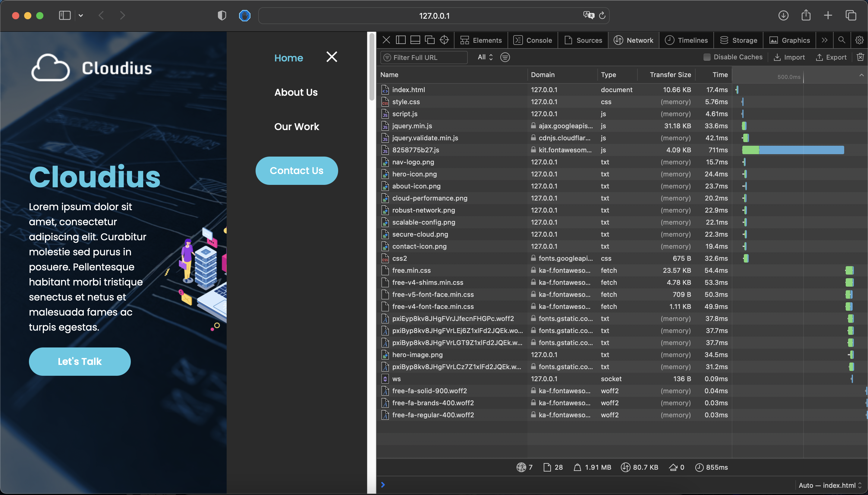Enable the Disable Caches checkbox
This screenshot has height=495, width=868.
click(x=707, y=57)
